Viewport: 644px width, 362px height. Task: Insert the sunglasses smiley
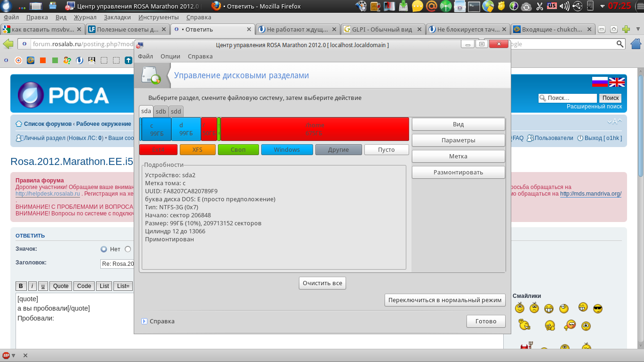(x=598, y=309)
